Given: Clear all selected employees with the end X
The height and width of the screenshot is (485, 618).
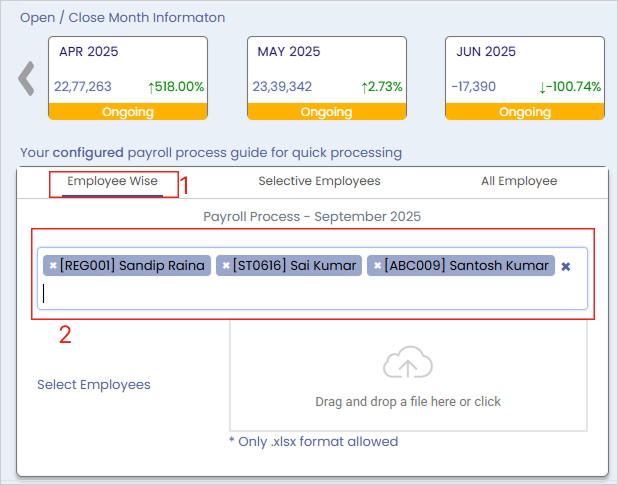Looking at the screenshot, I should pyautogui.click(x=566, y=267).
